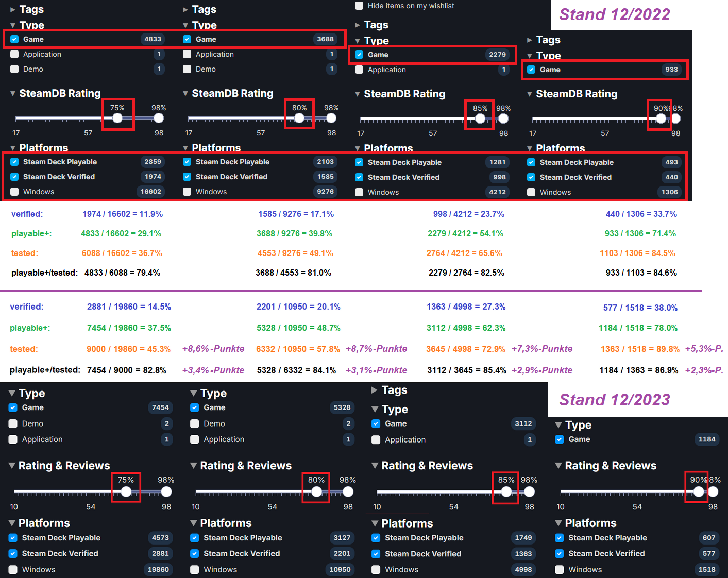Select the heading 'Stand 12/2022'

(x=615, y=14)
